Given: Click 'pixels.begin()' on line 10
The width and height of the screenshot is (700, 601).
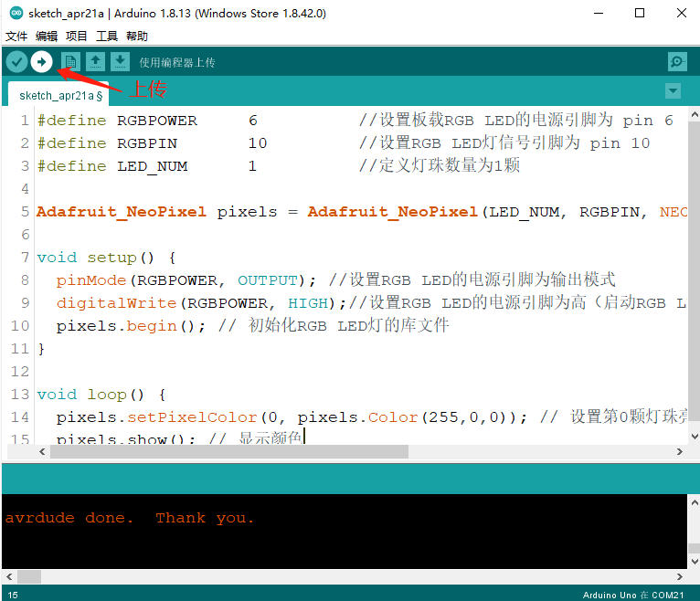Looking at the screenshot, I should click(x=125, y=326).
